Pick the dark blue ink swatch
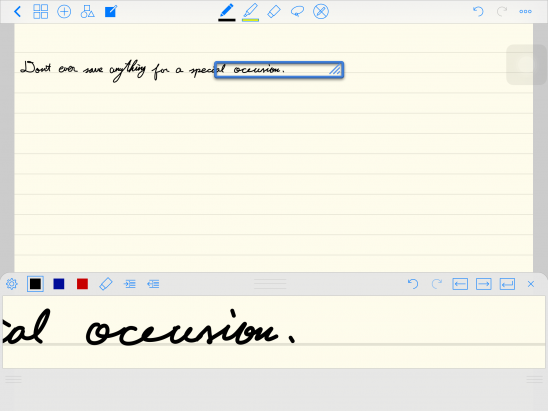The height and width of the screenshot is (411, 548). pyautogui.click(x=59, y=284)
